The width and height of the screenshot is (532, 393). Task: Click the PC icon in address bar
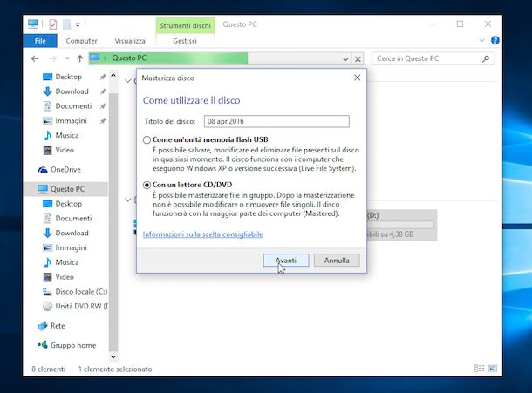coord(95,58)
